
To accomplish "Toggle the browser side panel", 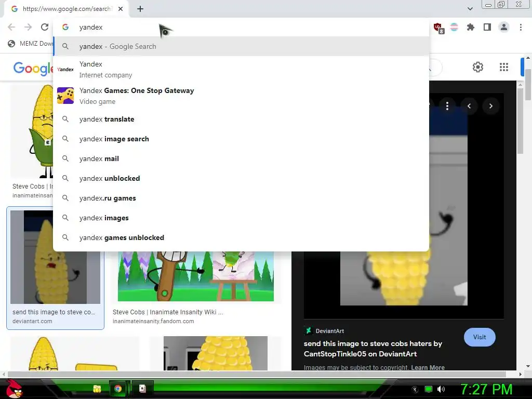I will (x=487, y=27).
